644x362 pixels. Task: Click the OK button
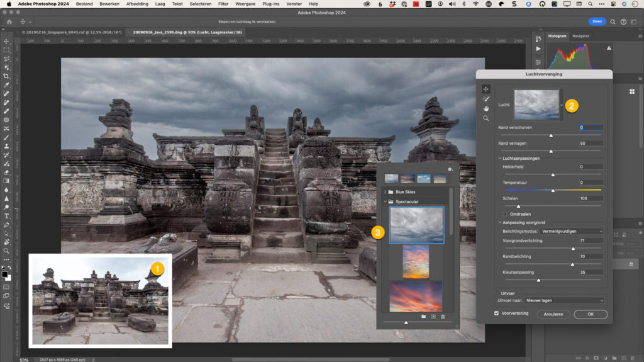click(x=591, y=314)
